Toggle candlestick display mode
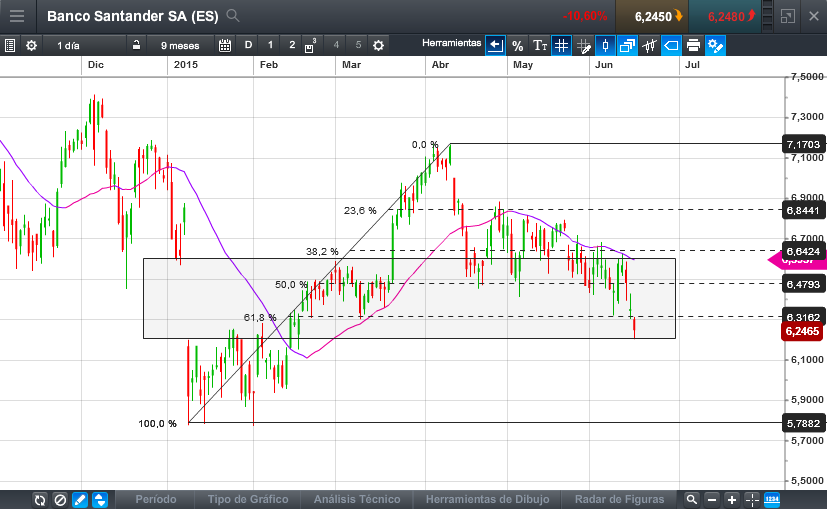This screenshot has width=827, height=509. click(605, 45)
